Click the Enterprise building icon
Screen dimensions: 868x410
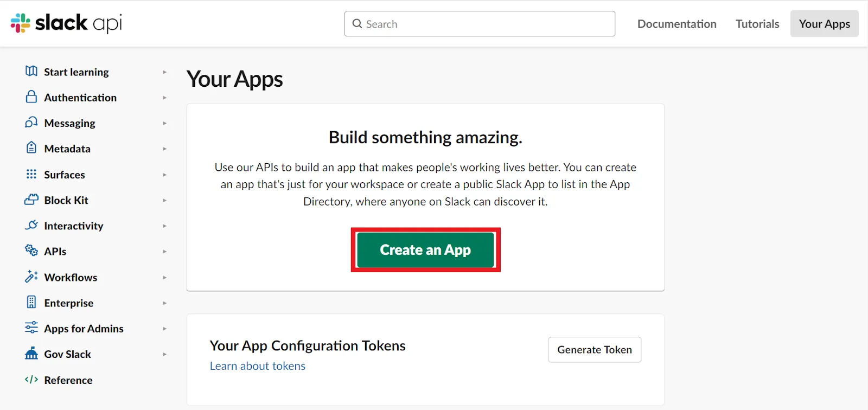(x=31, y=302)
